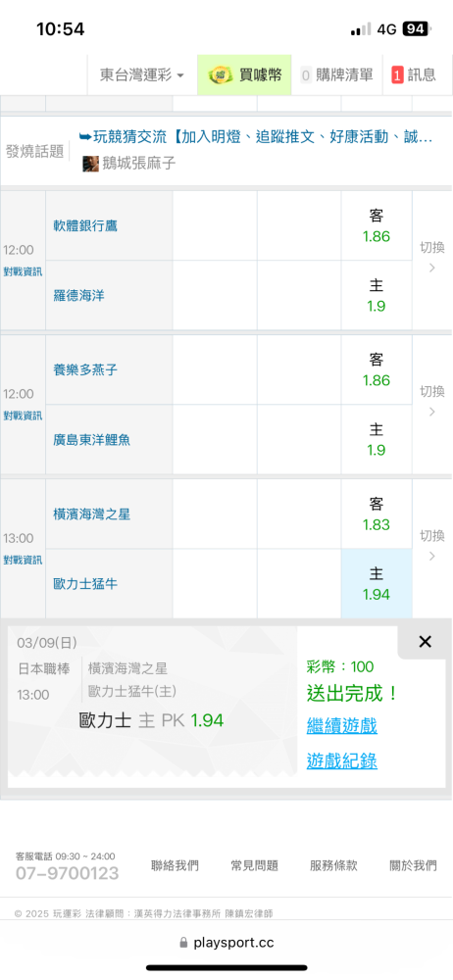The height and width of the screenshot is (980, 453).
Task: Tap the lock icon beside playsport.cc
Action: (183, 943)
